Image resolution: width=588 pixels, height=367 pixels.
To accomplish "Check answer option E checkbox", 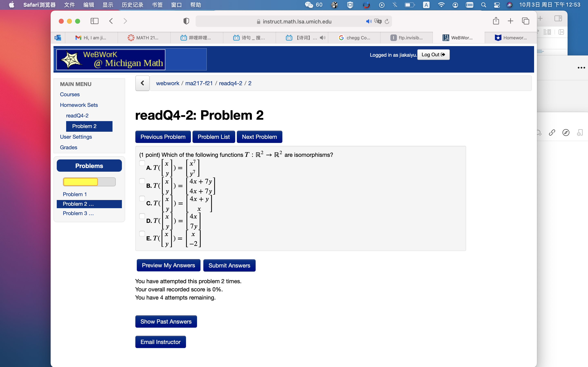I will [142, 233].
